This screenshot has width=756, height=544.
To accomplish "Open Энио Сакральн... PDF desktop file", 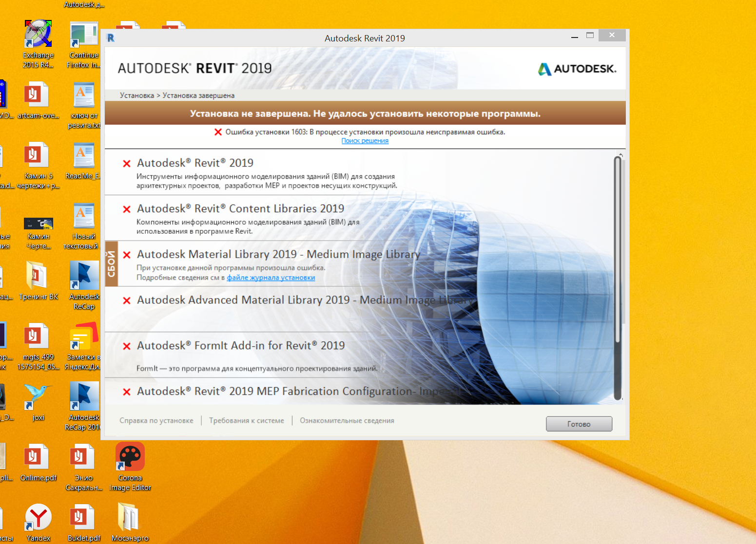I will [84, 468].
